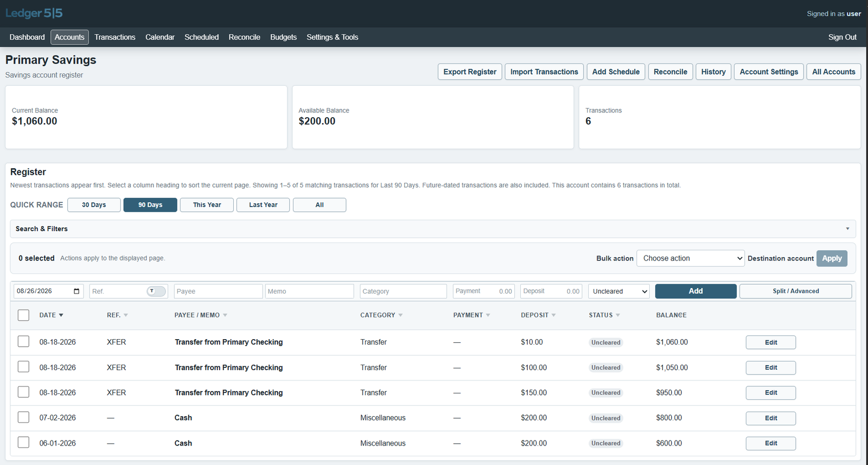
Task: Open the Scheduled menu item
Action: click(x=202, y=37)
